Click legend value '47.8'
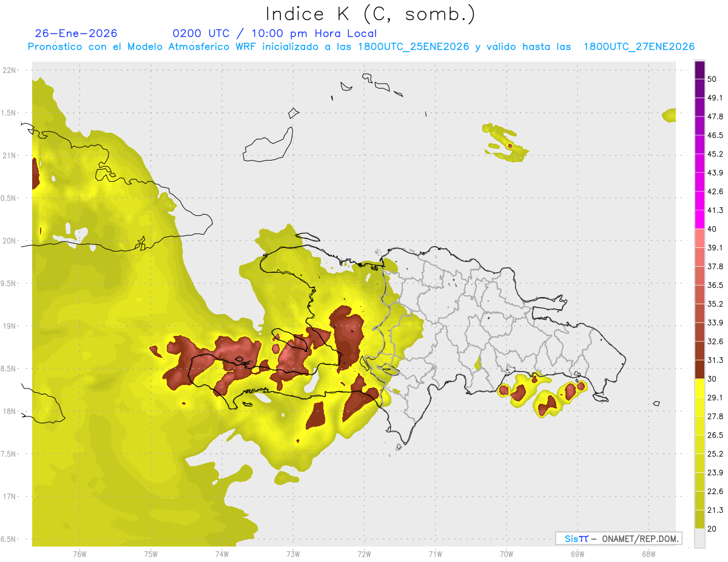This screenshot has height=562, width=728. pyautogui.click(x=715, y=116)
